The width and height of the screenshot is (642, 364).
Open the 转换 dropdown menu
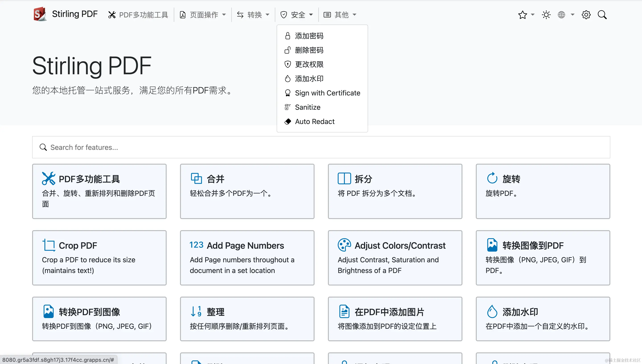point(253,15)
